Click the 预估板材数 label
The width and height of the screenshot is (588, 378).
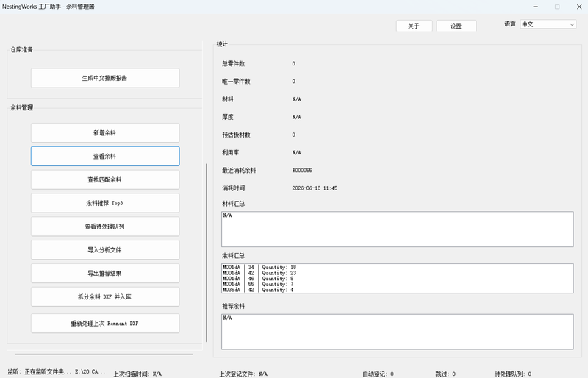[236, 135]
